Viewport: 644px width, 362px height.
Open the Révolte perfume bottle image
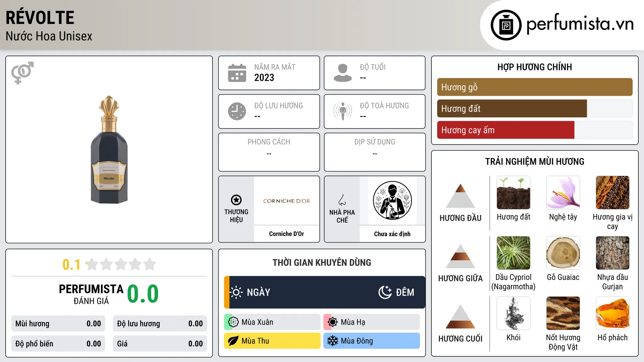click(x=109, y=150)
